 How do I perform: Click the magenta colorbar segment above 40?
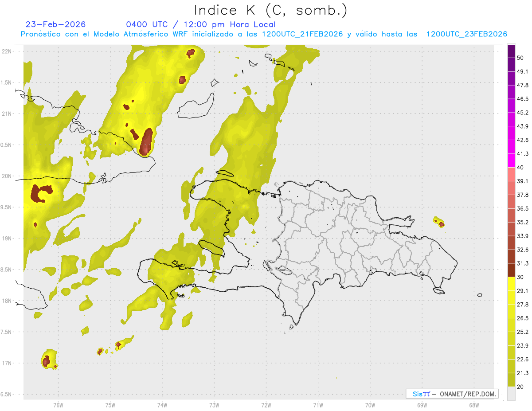[x=511, y=160]
